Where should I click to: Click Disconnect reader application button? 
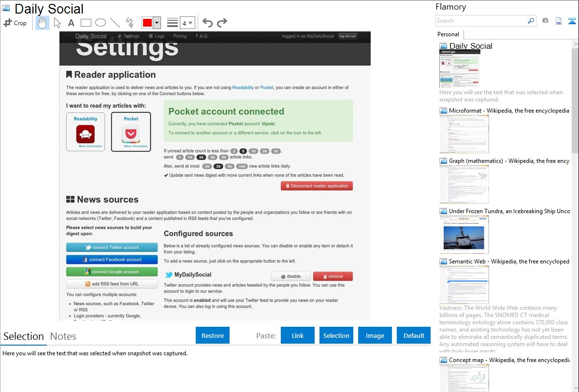(317, 186)
